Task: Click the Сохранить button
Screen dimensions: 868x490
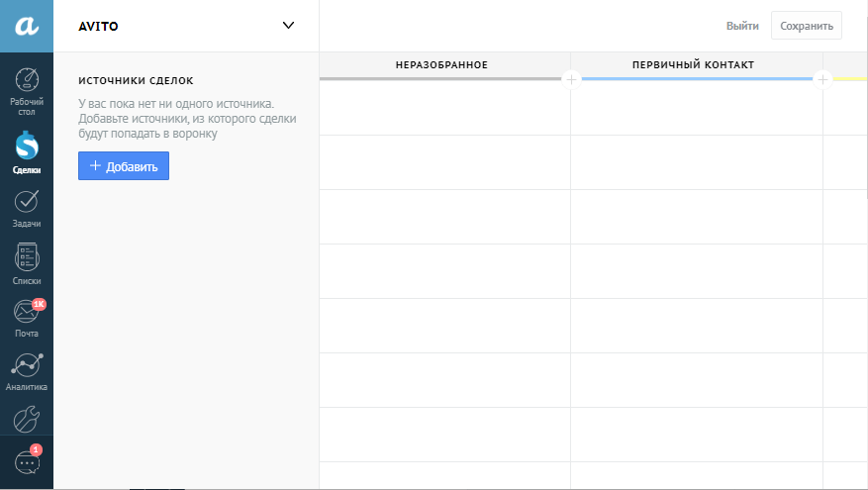Action: [x=806, y=26]
